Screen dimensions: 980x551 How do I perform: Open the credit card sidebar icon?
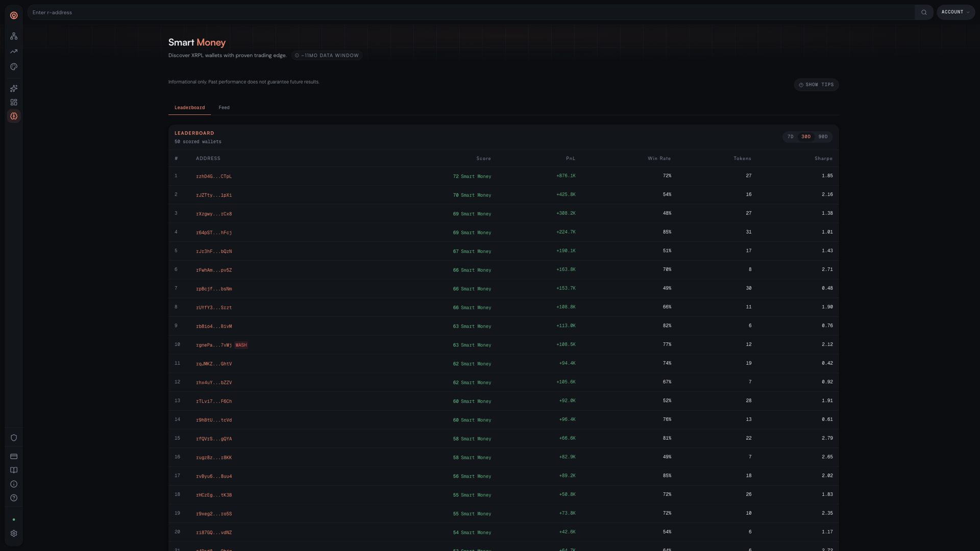point(14,457)
